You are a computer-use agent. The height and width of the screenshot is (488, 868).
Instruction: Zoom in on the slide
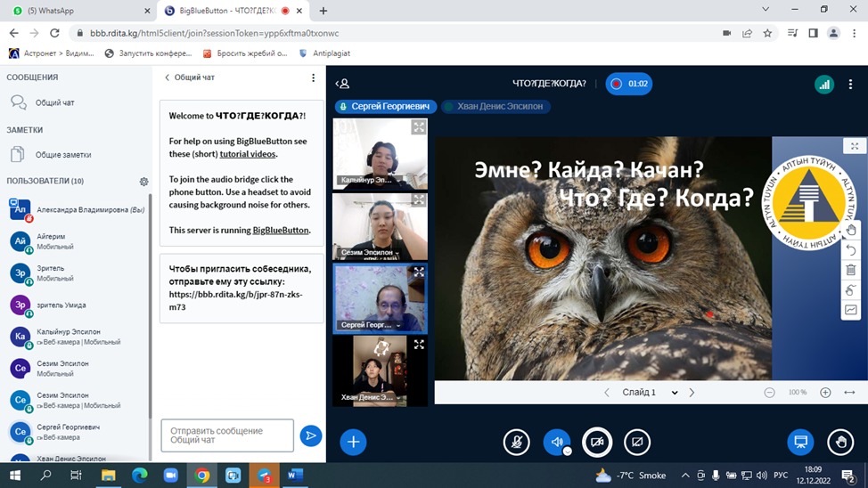click(x=825, y=393)
